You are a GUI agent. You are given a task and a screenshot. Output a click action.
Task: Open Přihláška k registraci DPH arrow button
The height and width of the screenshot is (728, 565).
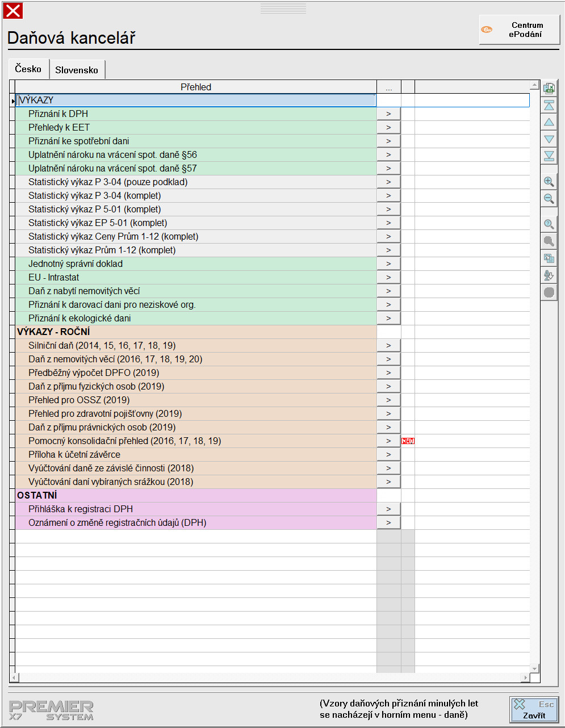click(x=388, y=509)
